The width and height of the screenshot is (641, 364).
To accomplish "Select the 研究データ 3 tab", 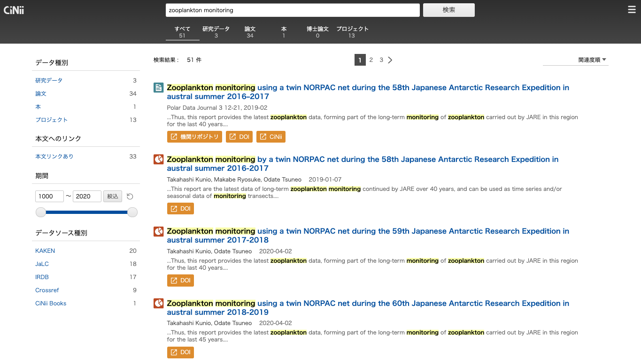I will click(216, 32).
